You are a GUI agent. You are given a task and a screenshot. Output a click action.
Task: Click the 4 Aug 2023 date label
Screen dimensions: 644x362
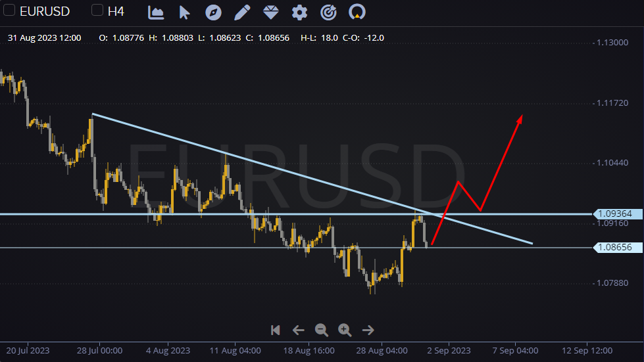pyautogui.click(x=168, y=351)
